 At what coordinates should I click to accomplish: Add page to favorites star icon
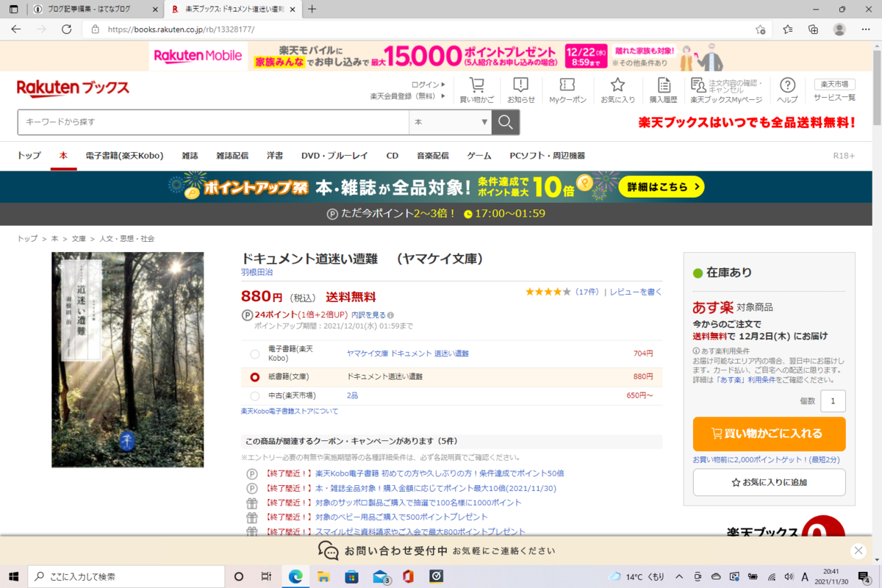tap(761, 29)
